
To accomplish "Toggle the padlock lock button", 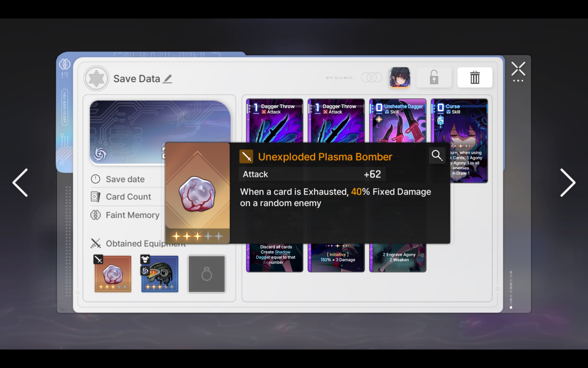I will click(x=434, y=77).
